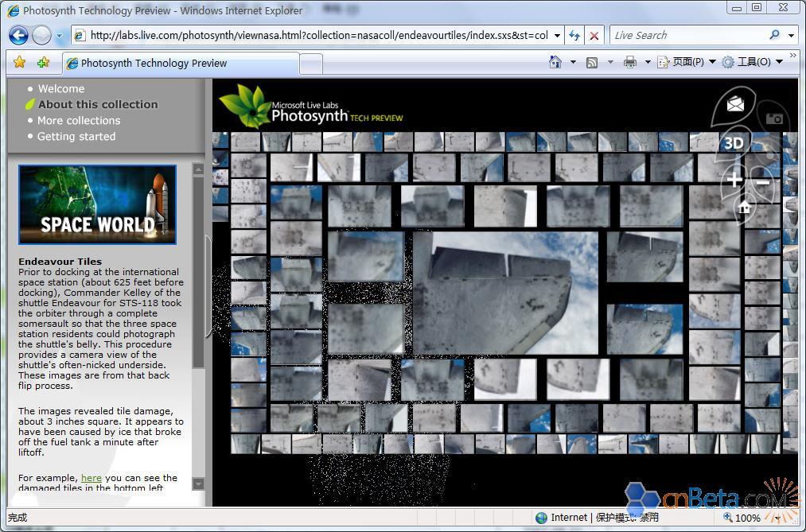Open the zoom level dropdown arrow

point(778,518)
